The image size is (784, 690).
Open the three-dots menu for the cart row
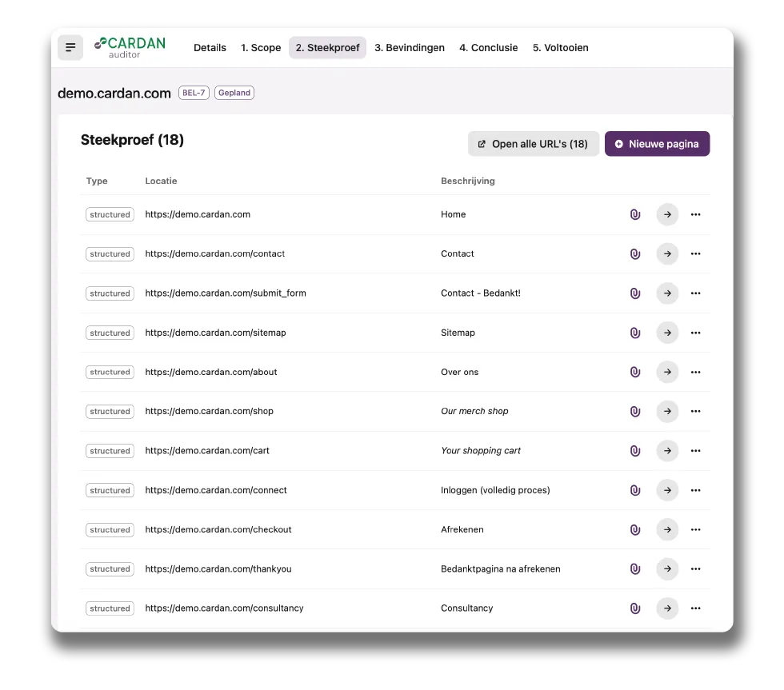coord(695,451)
